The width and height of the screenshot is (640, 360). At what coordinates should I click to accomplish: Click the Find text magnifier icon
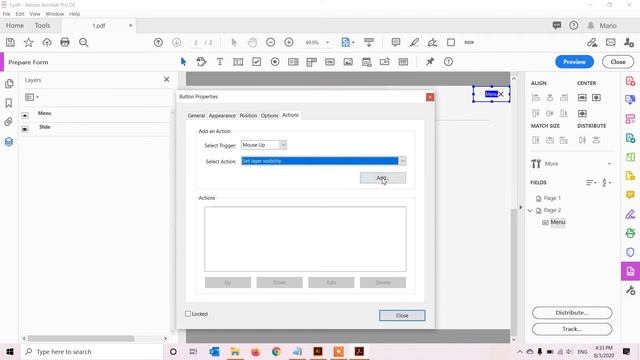84,42
